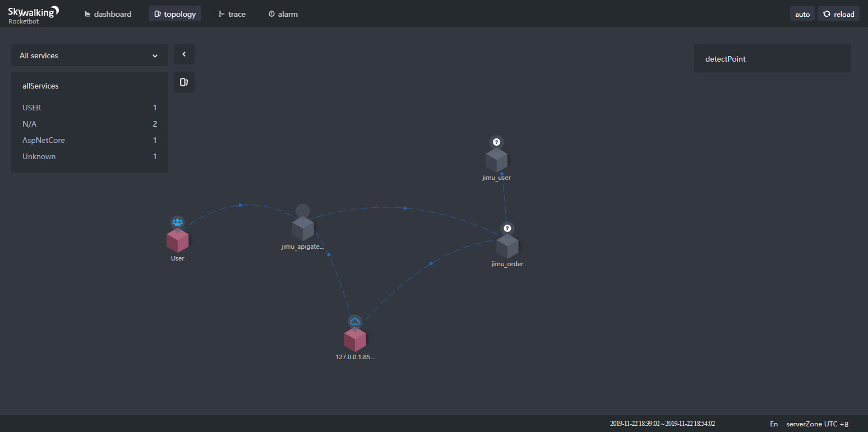The height and width of the screenshot is (432, 868).
Task: Open the dashboard tab
Action: [108, 14]
